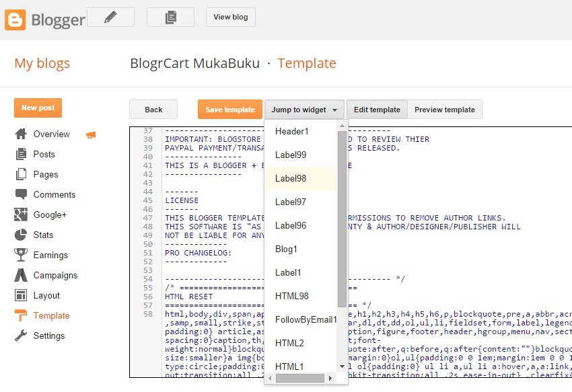The height and width of the screenshot is (392, 572).
Task: Click the Earnings trophy icon
Action: (x=21, y=255)
